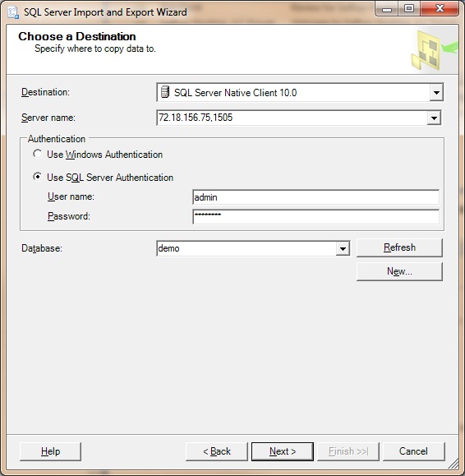
Task: Select Use Windows Authentication radio button
Action: click(x=37, y=154)
